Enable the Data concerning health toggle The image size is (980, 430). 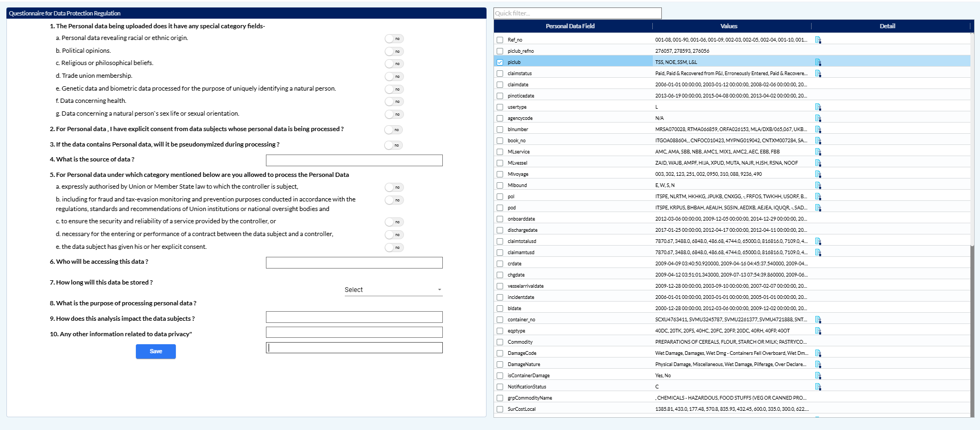pyautogui.click(x=394, y=102)
